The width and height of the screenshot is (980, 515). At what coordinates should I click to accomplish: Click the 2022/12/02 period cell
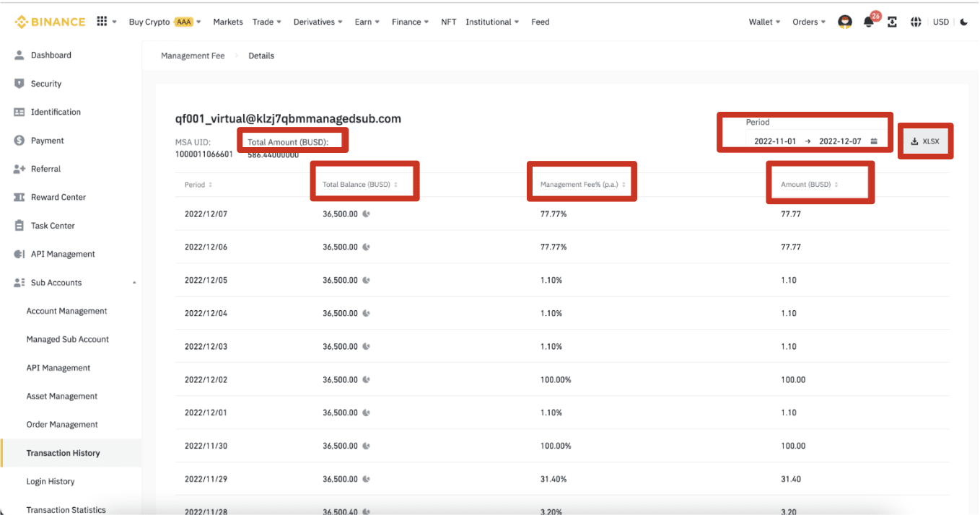206,379
